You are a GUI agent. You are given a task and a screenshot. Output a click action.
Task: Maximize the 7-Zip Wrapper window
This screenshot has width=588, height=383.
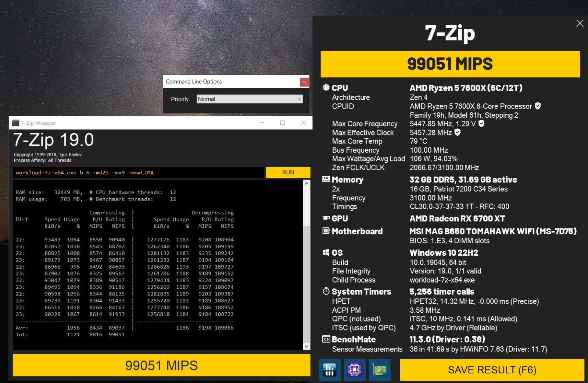pyautogui.click(x=283, y=123)
